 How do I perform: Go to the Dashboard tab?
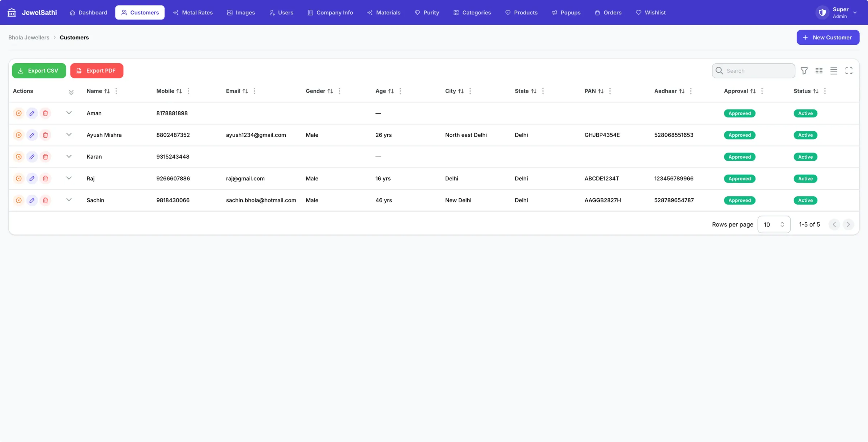coord(88,12)
